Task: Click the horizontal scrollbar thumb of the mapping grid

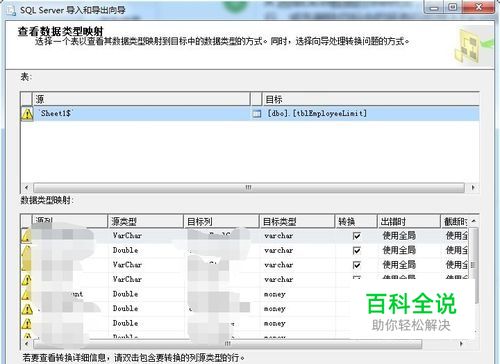Action: click(228, 343)
